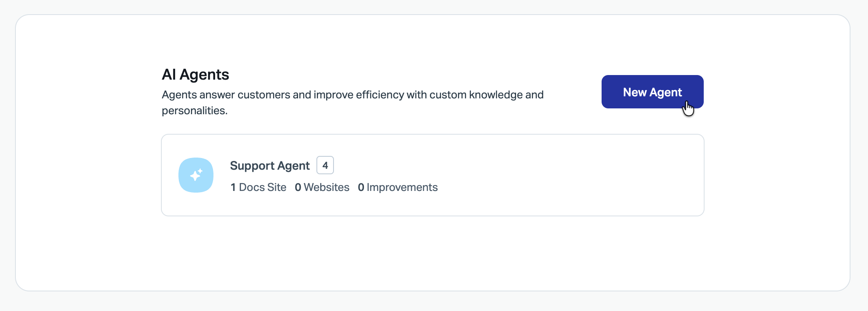This screenshot has height=311, width=868.
Task: Click the word "Agent" in Support Agent name
Action: pyautogui.click(x=294, y=166)
